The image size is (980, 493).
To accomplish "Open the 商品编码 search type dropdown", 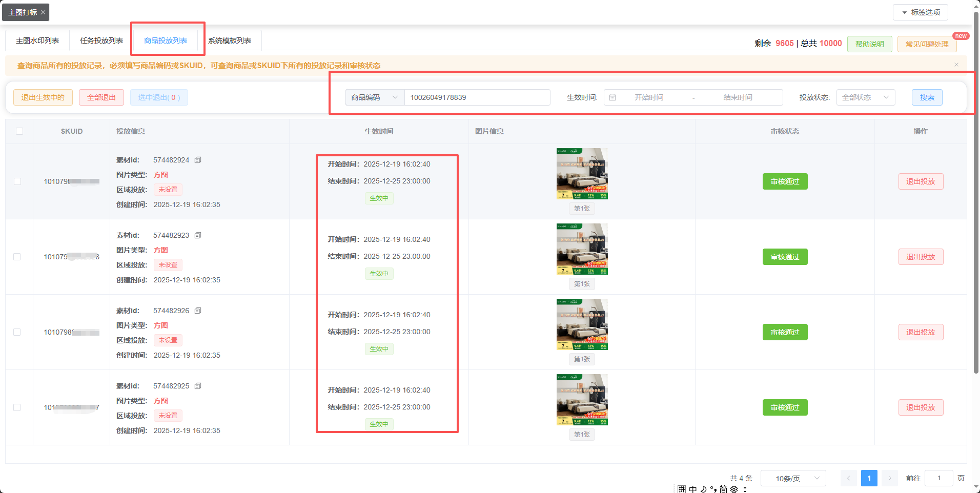I will pos(375,97).
